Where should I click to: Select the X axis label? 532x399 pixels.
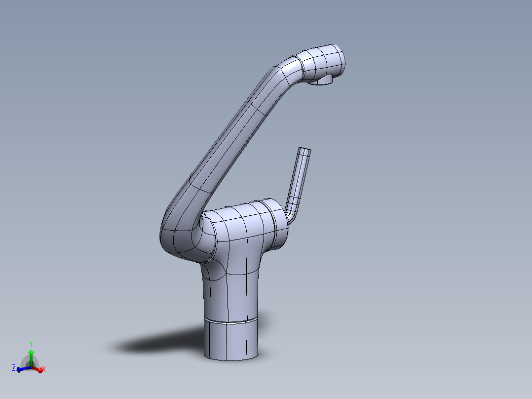click(45, 369)
